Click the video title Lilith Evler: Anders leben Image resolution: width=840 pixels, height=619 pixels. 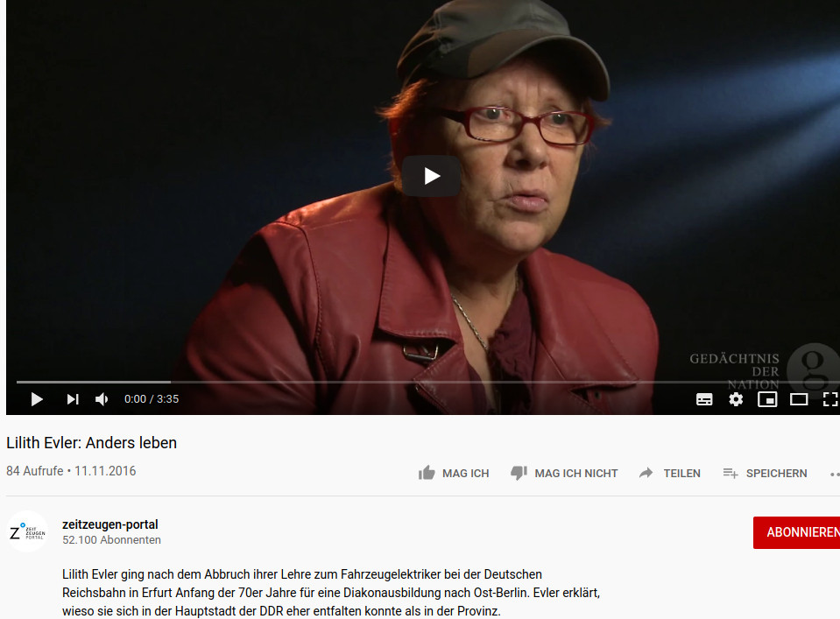[x=92, y=443]
